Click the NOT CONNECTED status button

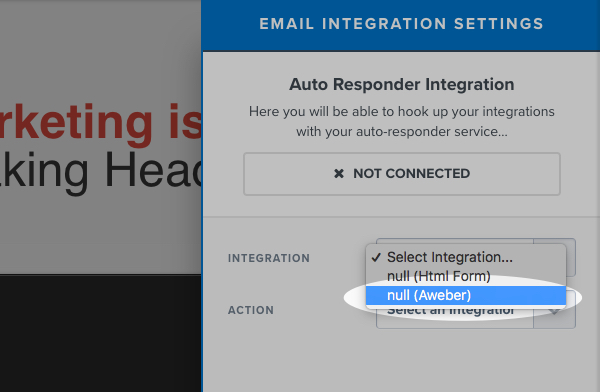point(402,174)
